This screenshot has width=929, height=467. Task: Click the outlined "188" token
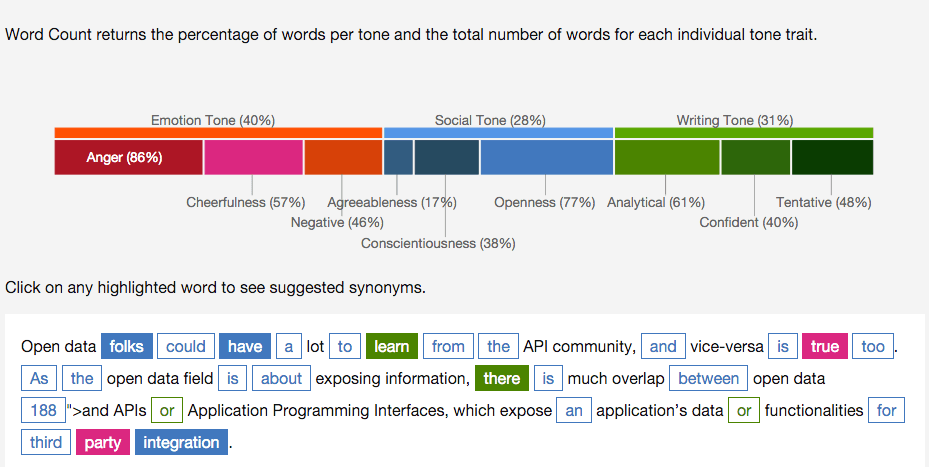(43, 410)
